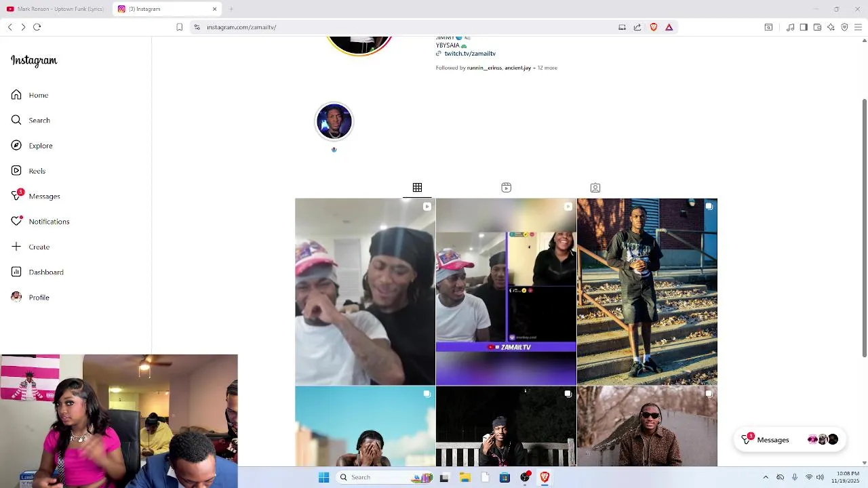The width and height of the screenshot is (868, 488).
Task: Click install app icon in address bar
Action: 622,27
